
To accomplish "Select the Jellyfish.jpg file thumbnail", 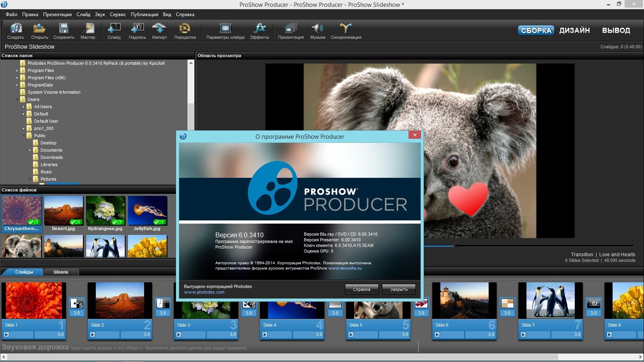I will 147,214.
